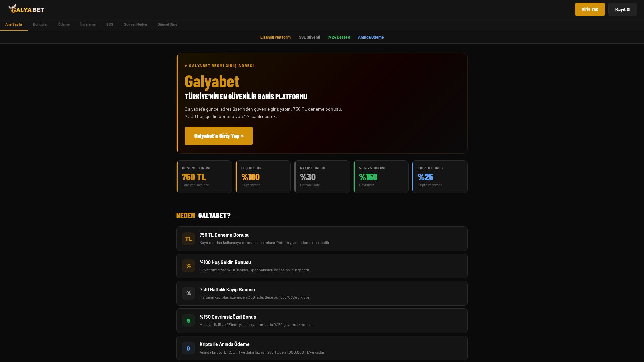Screen dimensions: 644x362
Task: Select the 5-15-25 Bonusu %150 card
Action: tap(381, 177)
